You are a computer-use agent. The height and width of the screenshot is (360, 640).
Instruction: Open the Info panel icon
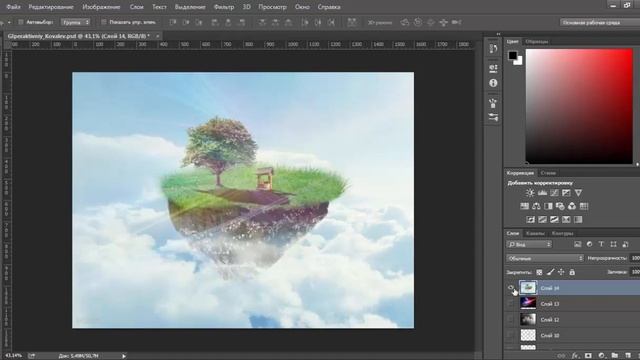coord(493,83)
